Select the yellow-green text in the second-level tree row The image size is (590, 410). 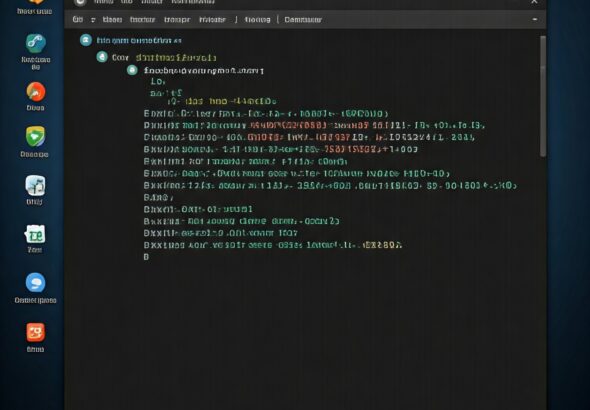[176, 58]
